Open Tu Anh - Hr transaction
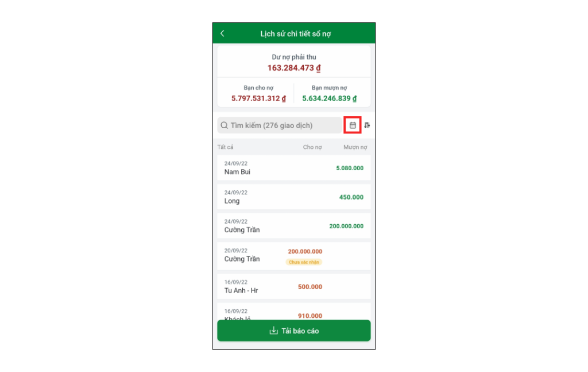 pyautogui.click(x=294, y=286)
